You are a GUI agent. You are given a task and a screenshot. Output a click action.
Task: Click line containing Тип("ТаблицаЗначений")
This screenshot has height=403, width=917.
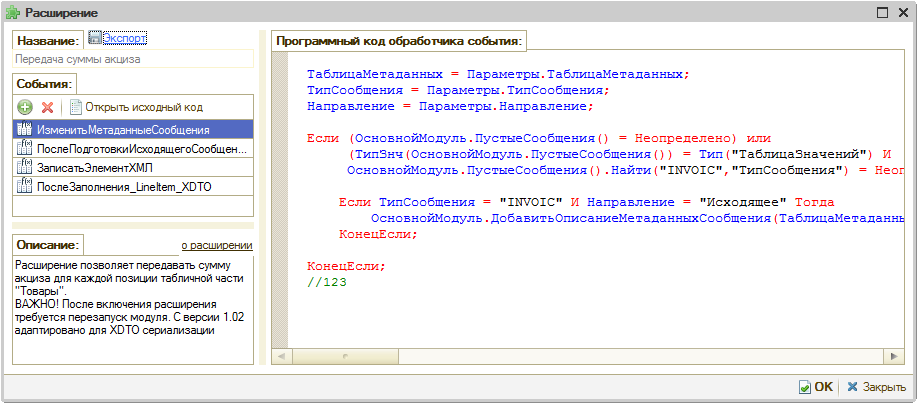point(621,154)
